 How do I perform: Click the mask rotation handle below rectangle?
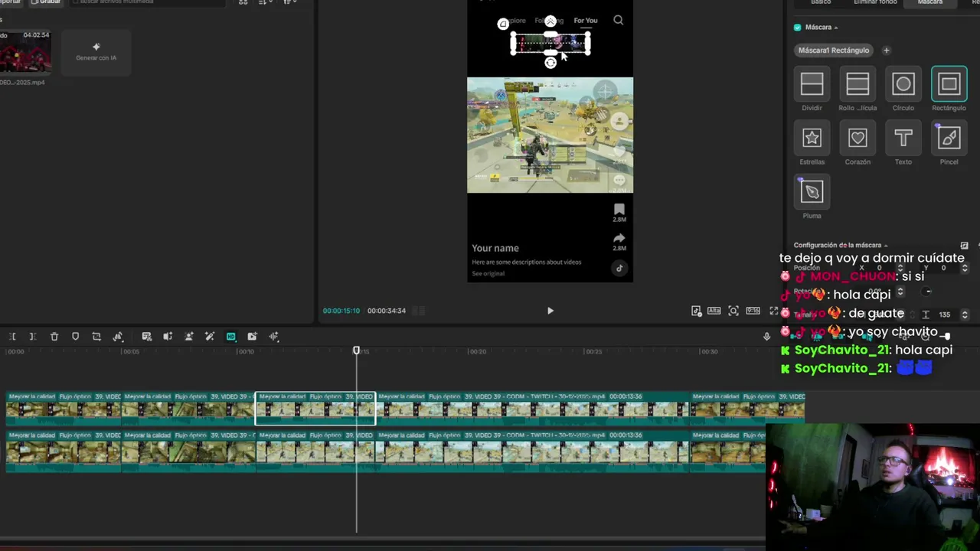[550, 63]
